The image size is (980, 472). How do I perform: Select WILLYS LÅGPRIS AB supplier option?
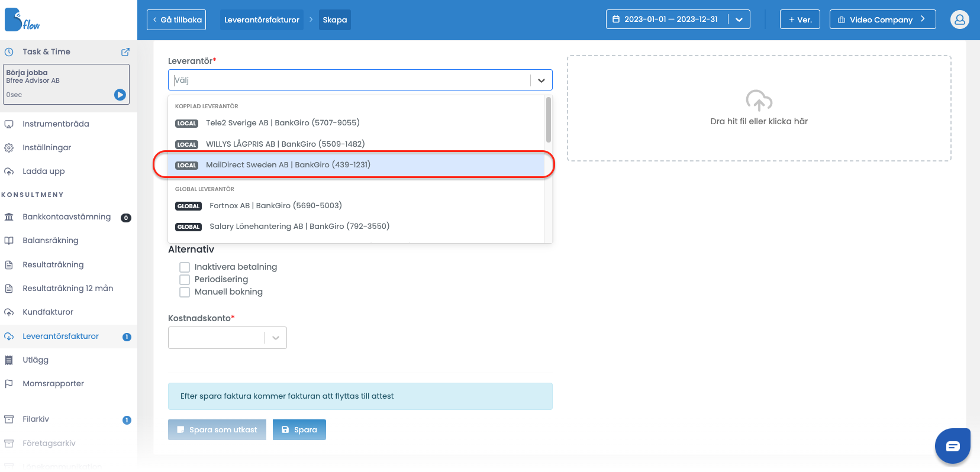tap(356, 144)
